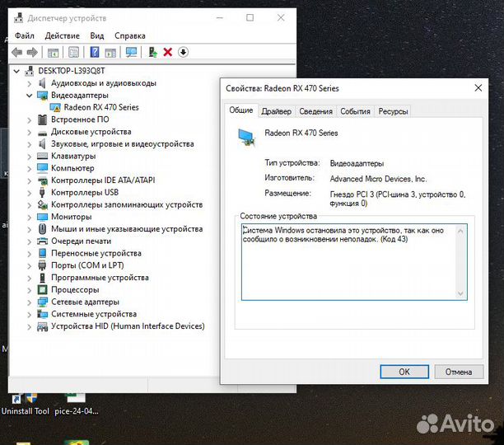This screenshot has width=504, height=445.
Task: Expand Контроллеры запоминающих устройств category
Action: [30, 205]
